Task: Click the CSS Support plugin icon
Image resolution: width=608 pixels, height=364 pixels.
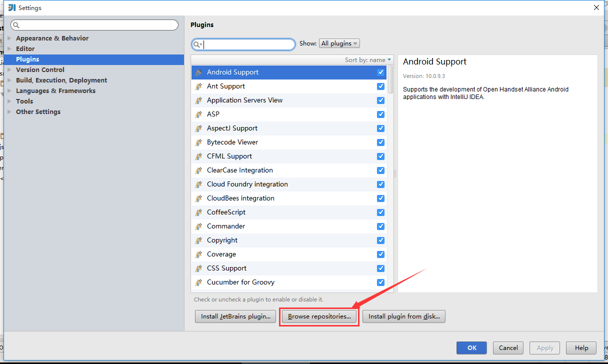Action: click(198, 268)
